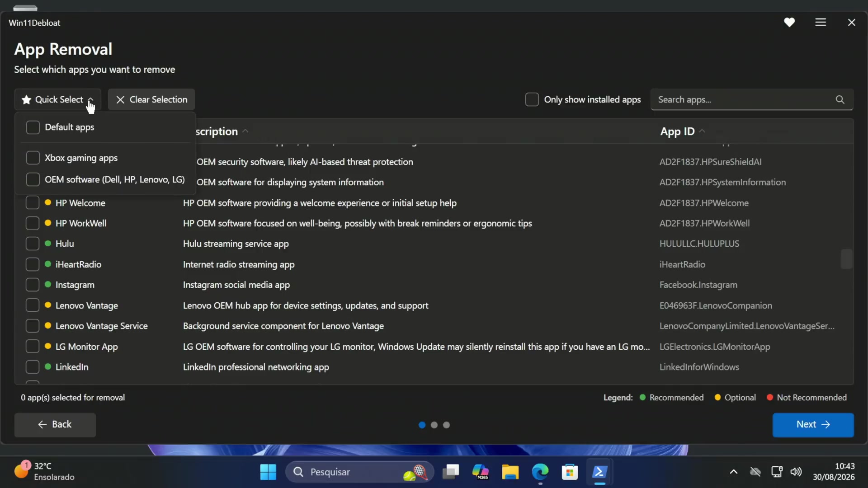Close the Win11Debloat window
Screen dimensions: 868x488
[x=852, y=23]
